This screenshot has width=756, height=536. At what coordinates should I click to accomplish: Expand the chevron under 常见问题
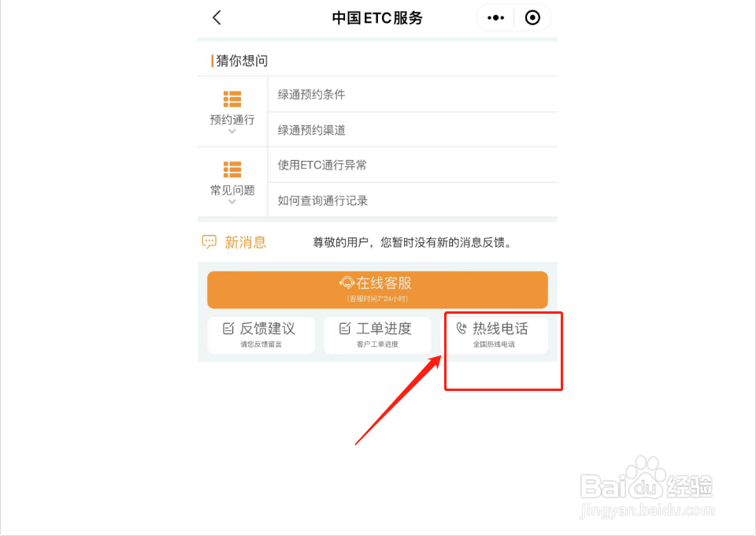pyautogui.click(x=232, y=202)
